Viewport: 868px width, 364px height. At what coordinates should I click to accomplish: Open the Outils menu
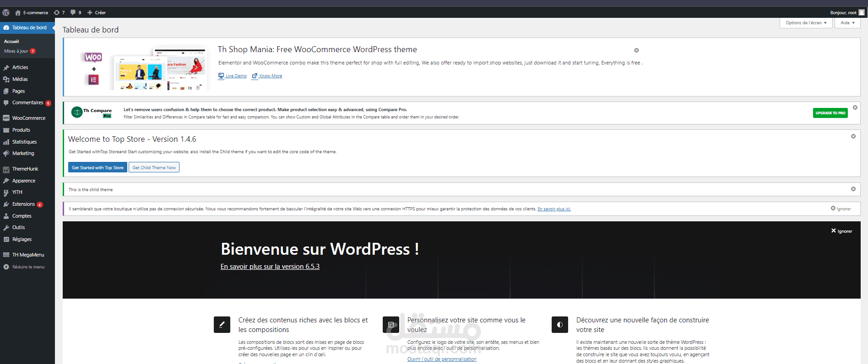(x=27, y=227)
